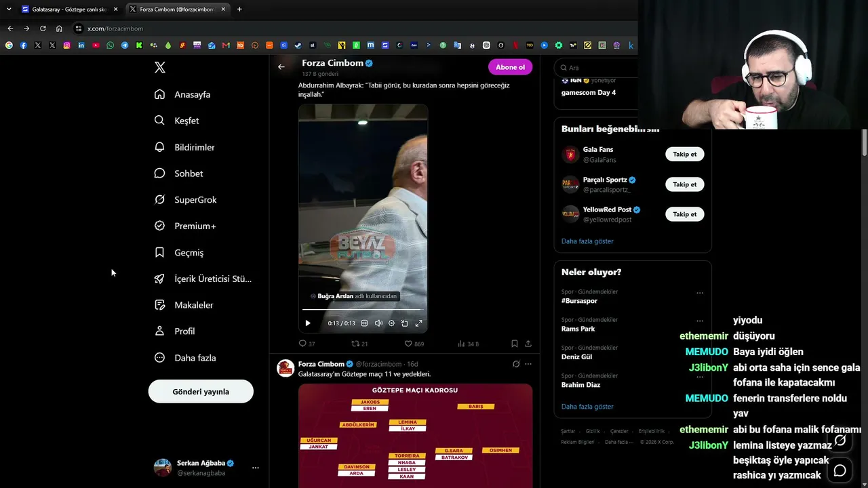This screenshot has height=488, width=868.
Task: Open the Google bookmark in bookmarks bar
Action: (x=9, y=45)
